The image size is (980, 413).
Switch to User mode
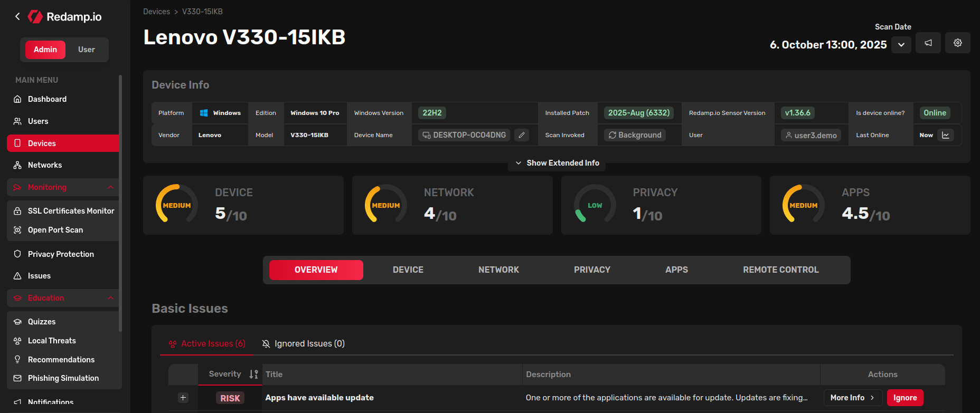pyautogui.click(x=87, y=50)
